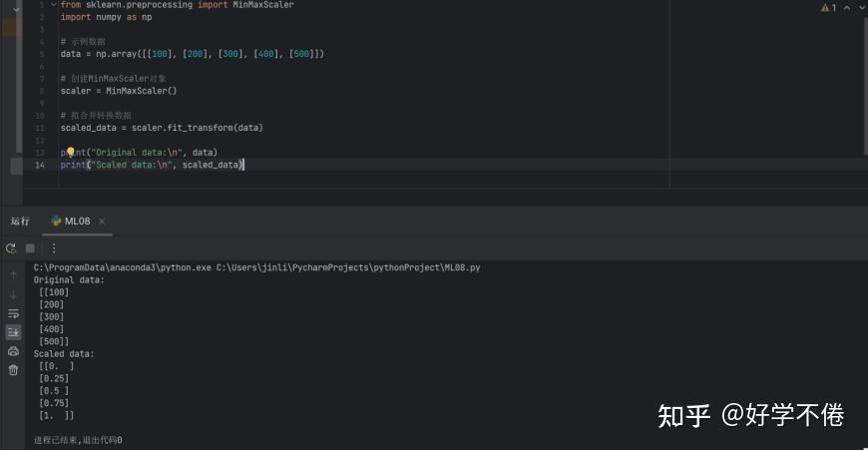Viewport: 868px width, 451px height.
Task: Click the MinMaxScaler() assignment line
Action: (x=119, y=91)
